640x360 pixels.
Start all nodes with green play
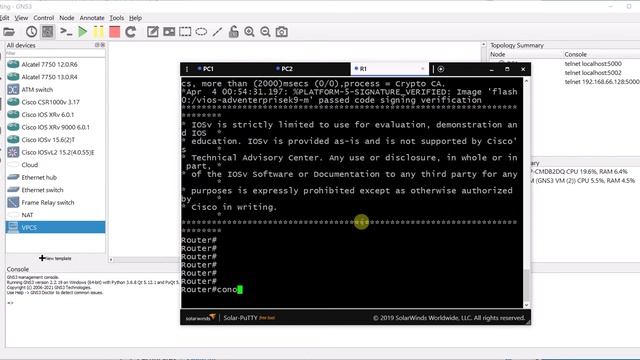click(82, 32)
